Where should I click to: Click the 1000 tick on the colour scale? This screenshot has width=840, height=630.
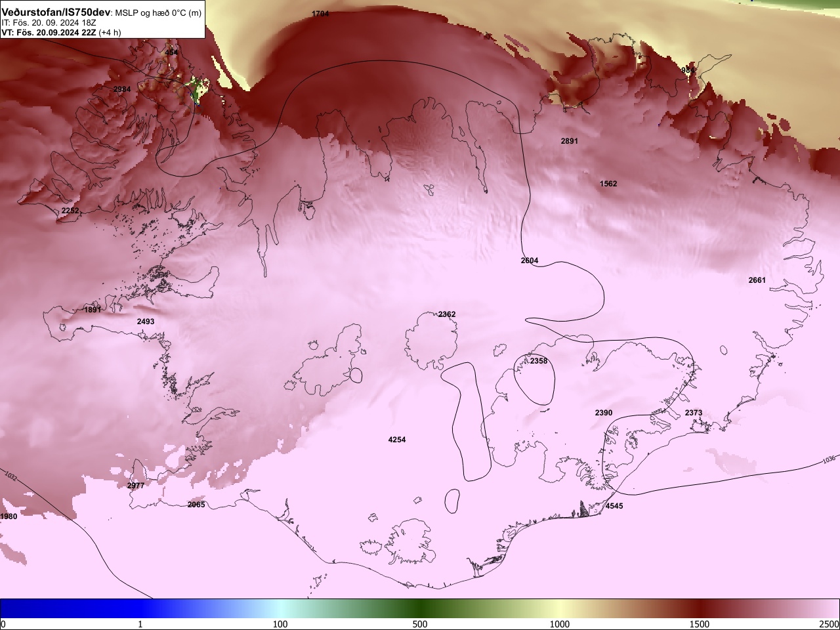[x=560, y=624]
